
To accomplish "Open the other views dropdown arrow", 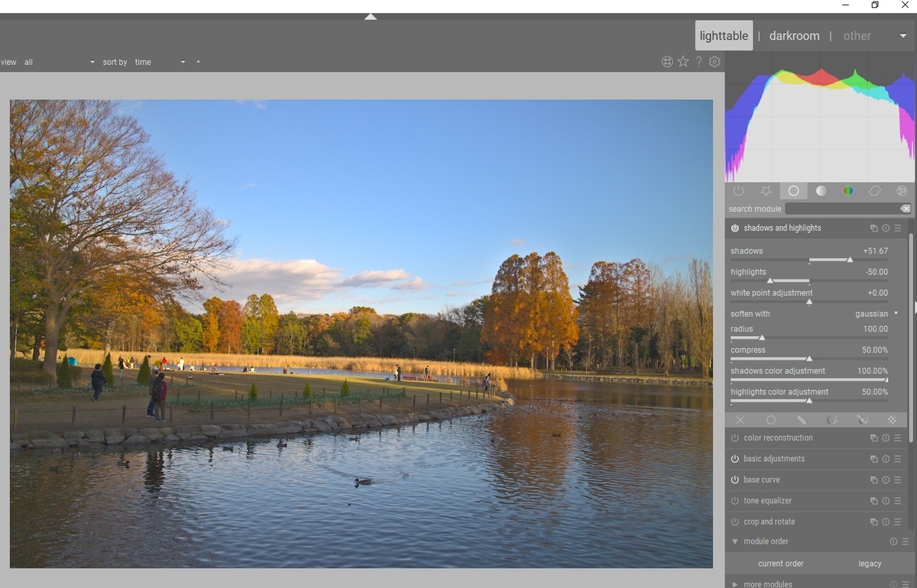I will click(902, 36).
